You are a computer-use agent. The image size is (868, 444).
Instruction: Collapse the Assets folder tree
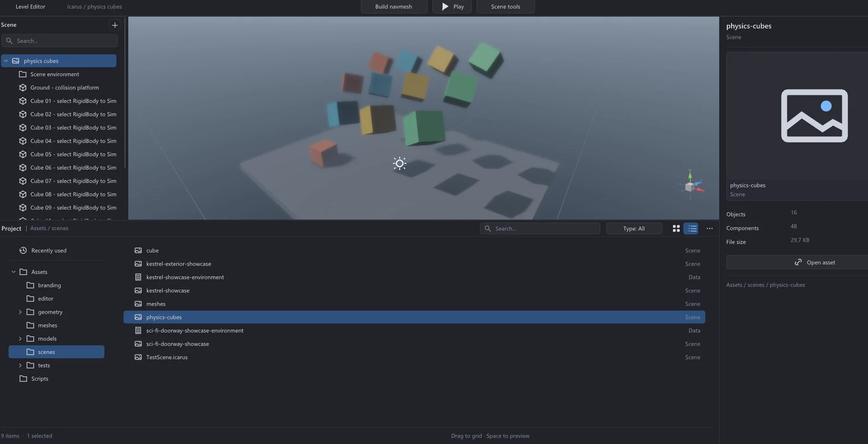pos(13,272)
